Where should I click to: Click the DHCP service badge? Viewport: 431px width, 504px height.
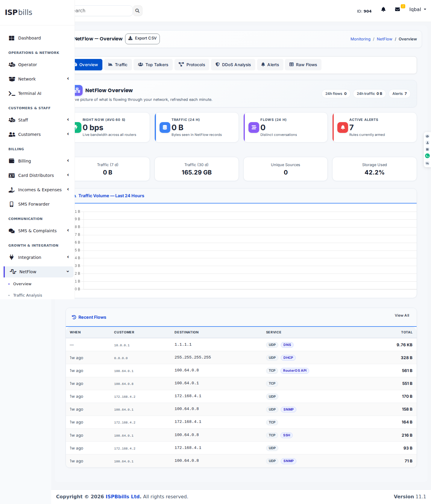tap(288, 358)
